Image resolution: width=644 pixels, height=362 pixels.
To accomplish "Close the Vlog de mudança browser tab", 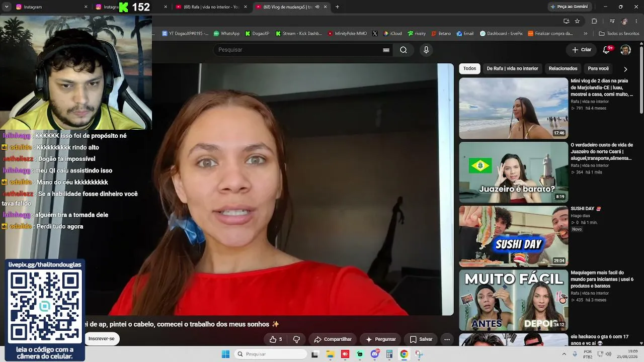I will [325, 7].
